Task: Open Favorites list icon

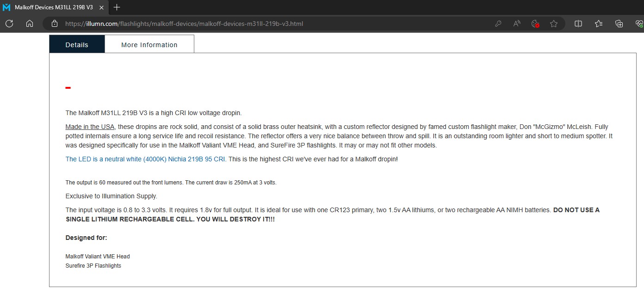Action: click(599, 24)
